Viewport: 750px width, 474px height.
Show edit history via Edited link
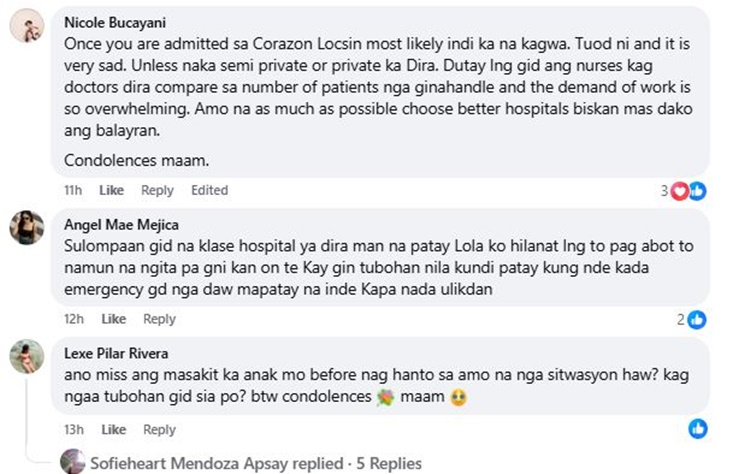pyautogui.click(x=210, y=190)
